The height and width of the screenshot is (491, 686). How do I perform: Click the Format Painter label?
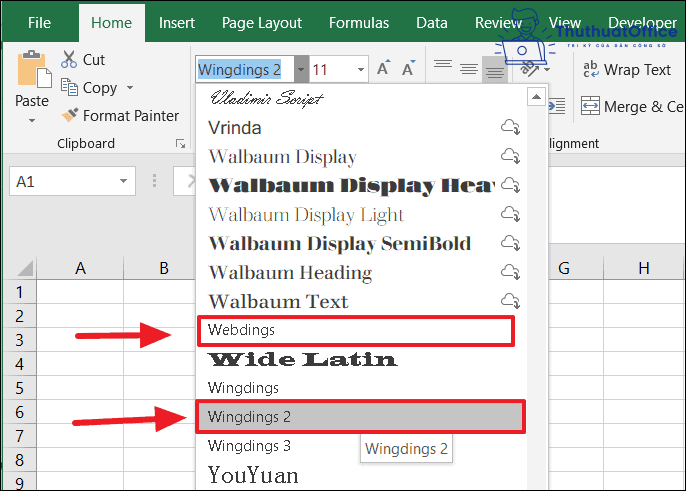(131, 116)
